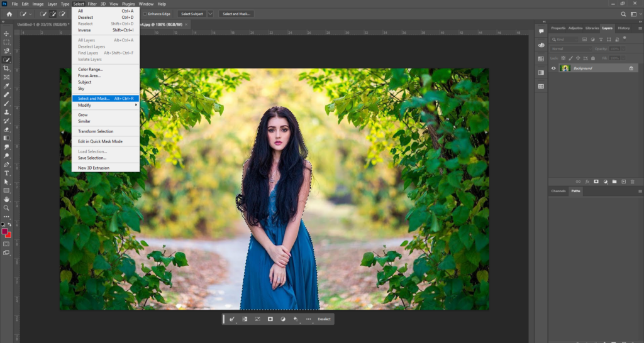
Task: Toggle the lock on the Background layer
Action: click(631, 68)
